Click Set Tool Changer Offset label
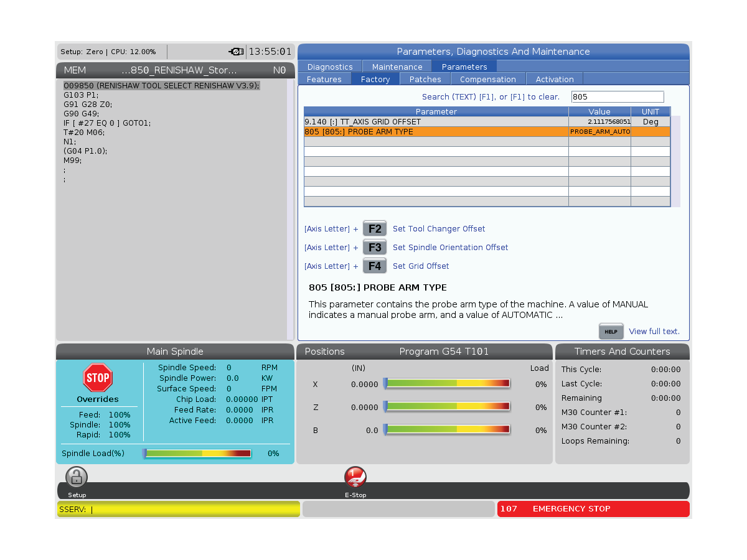The image size is (747, 560). pyautogui.click(x=439, y=229)
